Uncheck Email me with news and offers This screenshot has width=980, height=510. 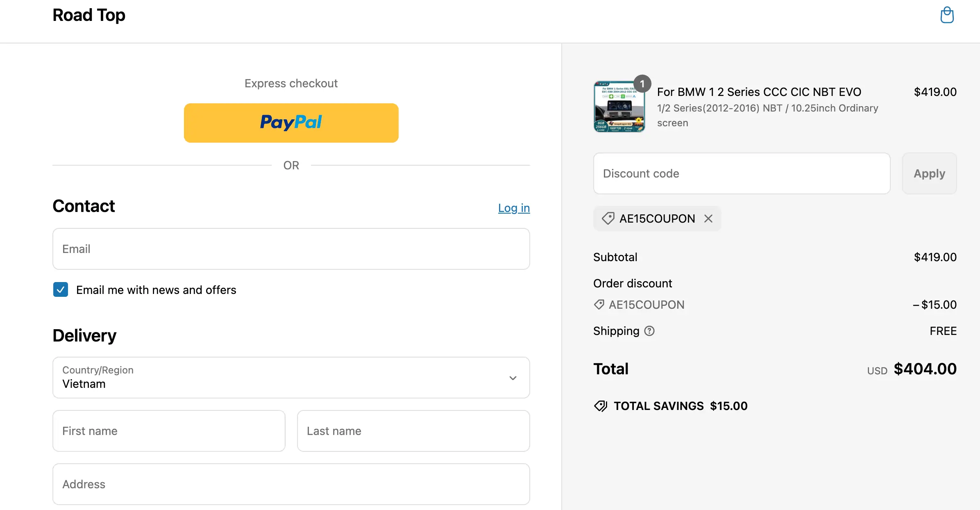click(61, 289)
